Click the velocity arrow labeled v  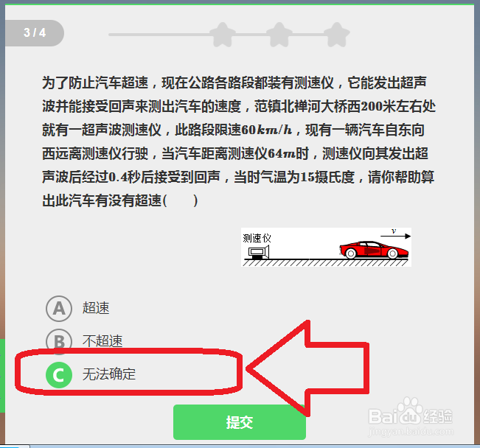[395, 236]
